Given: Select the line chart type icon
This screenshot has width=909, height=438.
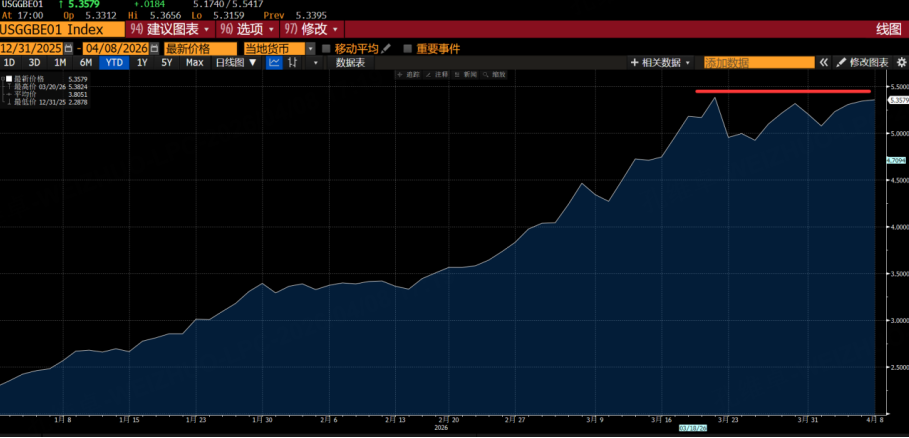Looking at the screenshot, I should point(274,63).
